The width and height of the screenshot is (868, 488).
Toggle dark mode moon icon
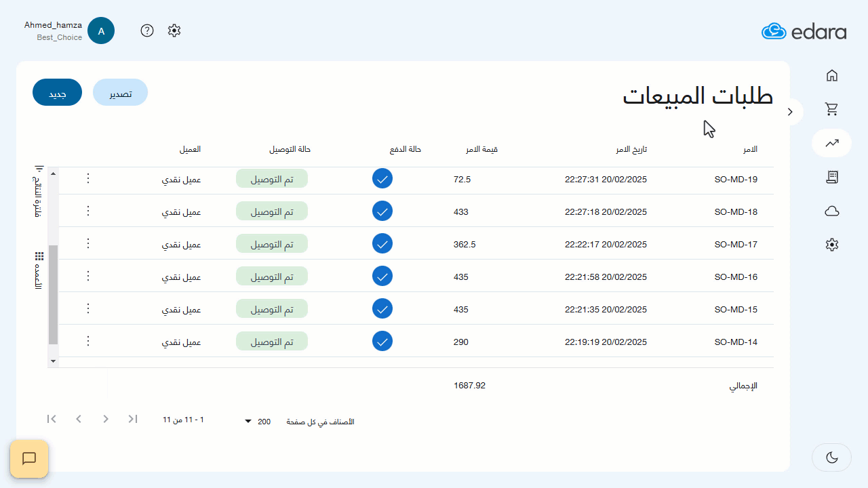click(x=832, y=457)
